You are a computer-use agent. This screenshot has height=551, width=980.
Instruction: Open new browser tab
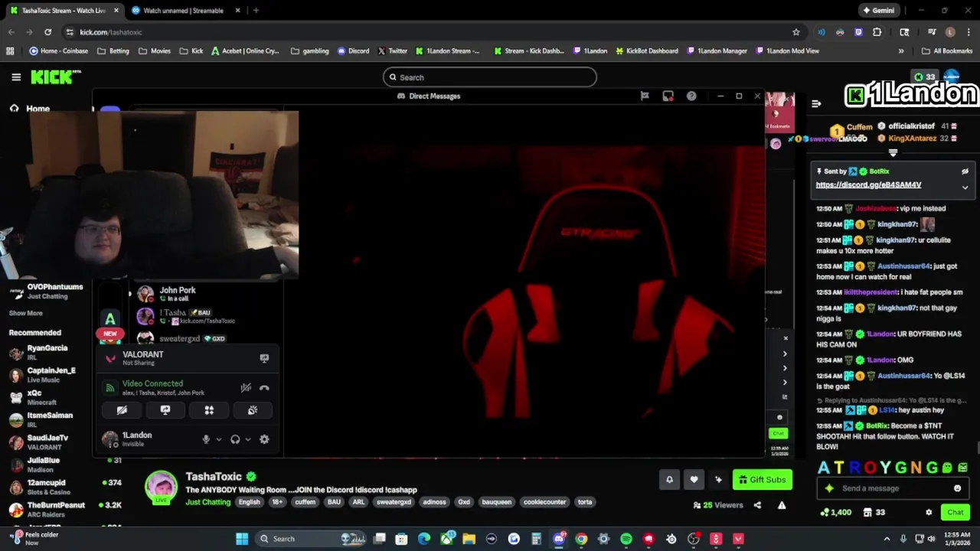coord(256,11)
